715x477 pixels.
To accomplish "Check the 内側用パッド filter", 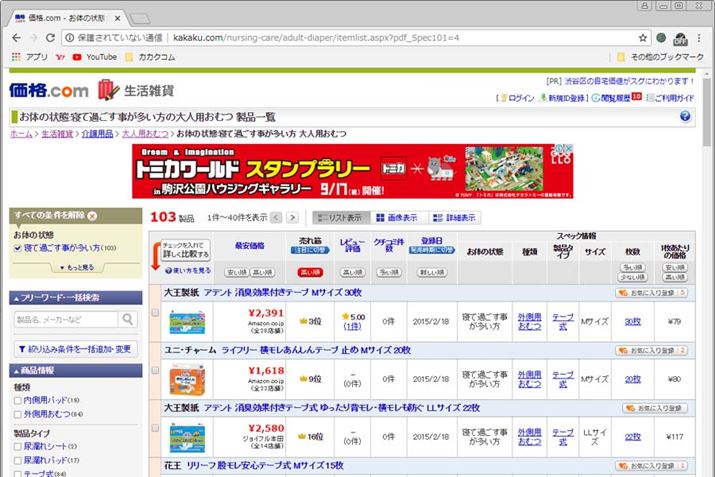I will point(17,400).
